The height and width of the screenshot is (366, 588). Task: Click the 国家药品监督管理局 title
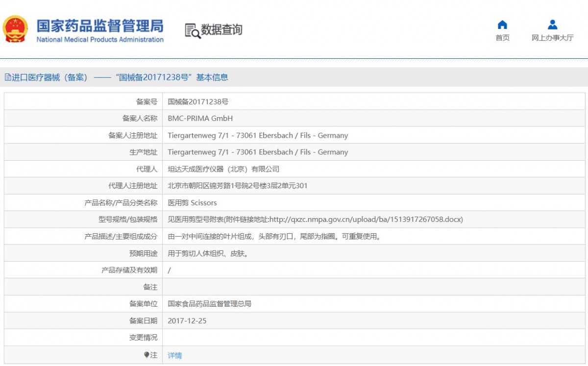[100, 25]
